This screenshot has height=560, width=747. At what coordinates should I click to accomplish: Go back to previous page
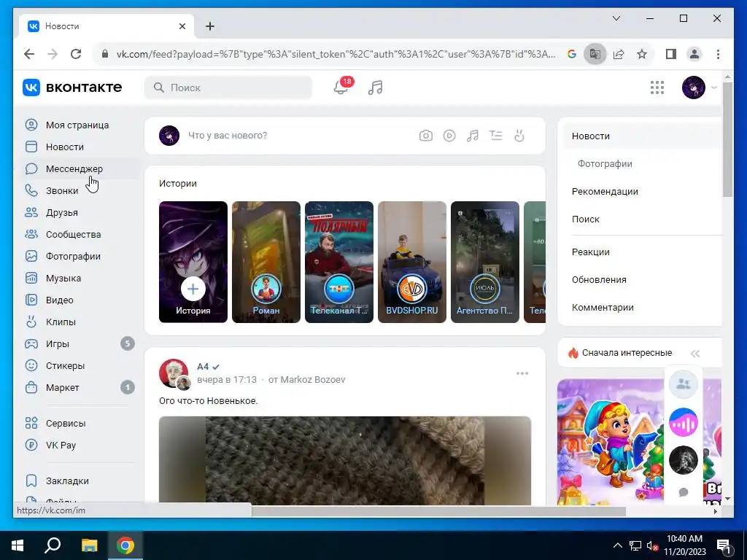[x=29, y=54]
